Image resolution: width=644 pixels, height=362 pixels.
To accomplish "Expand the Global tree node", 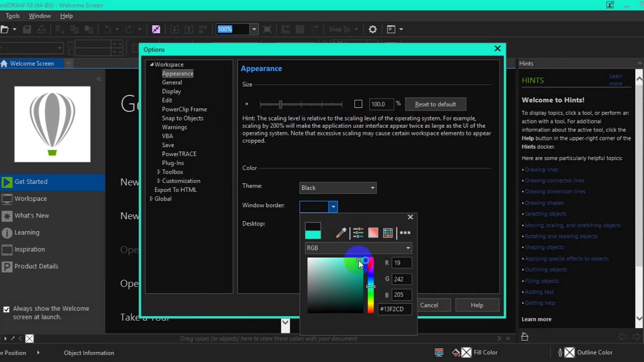I will (151, 199).
